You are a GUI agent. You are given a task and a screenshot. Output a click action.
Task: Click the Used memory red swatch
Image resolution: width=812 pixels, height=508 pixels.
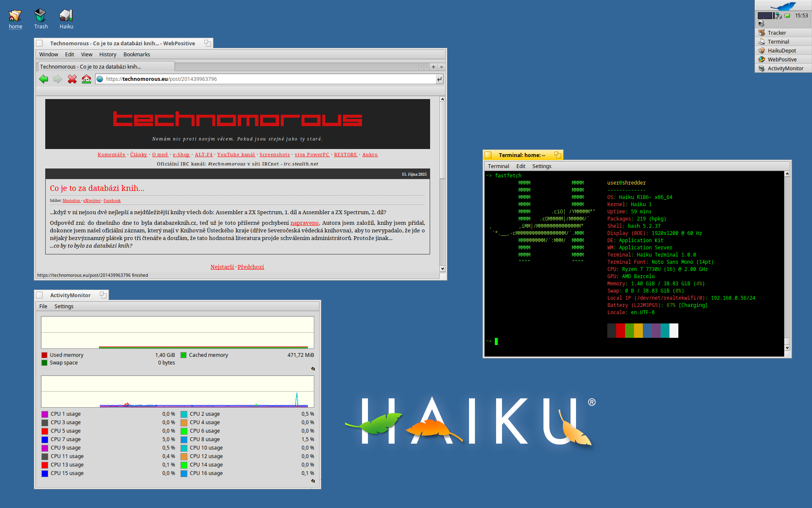(44, 355)
